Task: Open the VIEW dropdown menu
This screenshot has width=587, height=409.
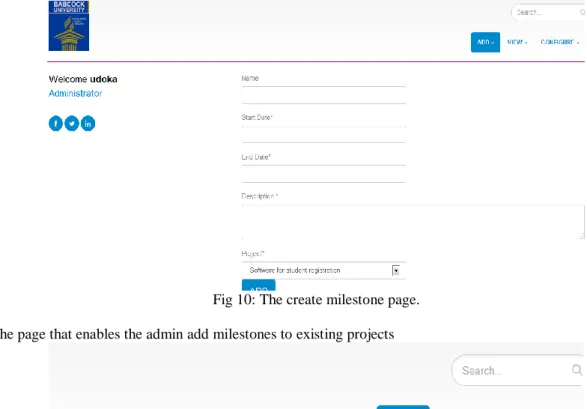Action: (x=517, y=42)
